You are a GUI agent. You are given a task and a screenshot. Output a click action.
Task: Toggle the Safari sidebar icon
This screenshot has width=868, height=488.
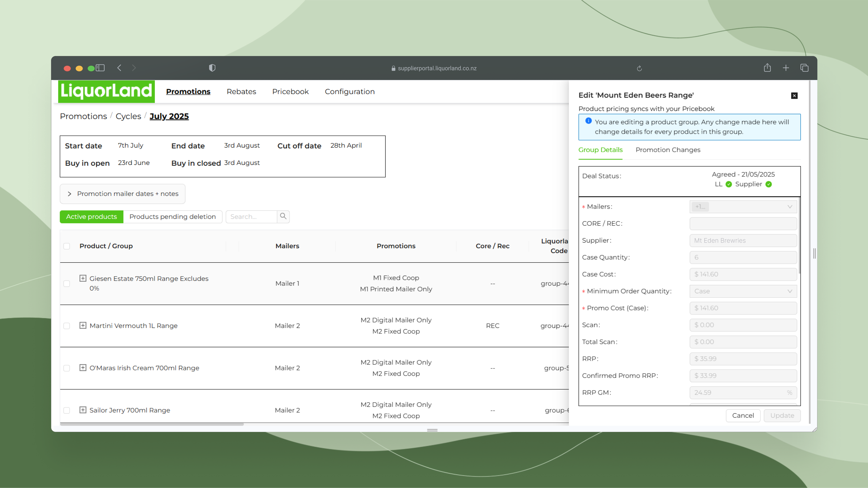click(100, 68)
